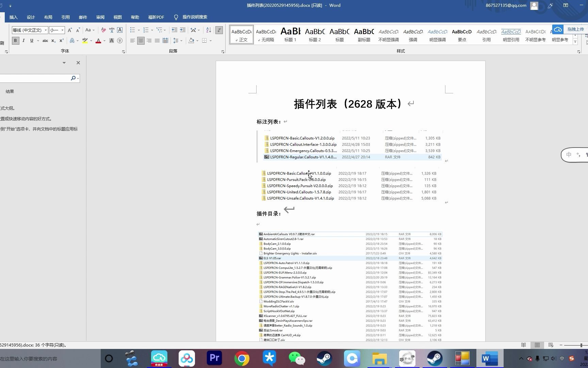Image resolution: width=588 pixels, height=368 pixels.
Task: Open Asian layout options
Action: point(195,30)
